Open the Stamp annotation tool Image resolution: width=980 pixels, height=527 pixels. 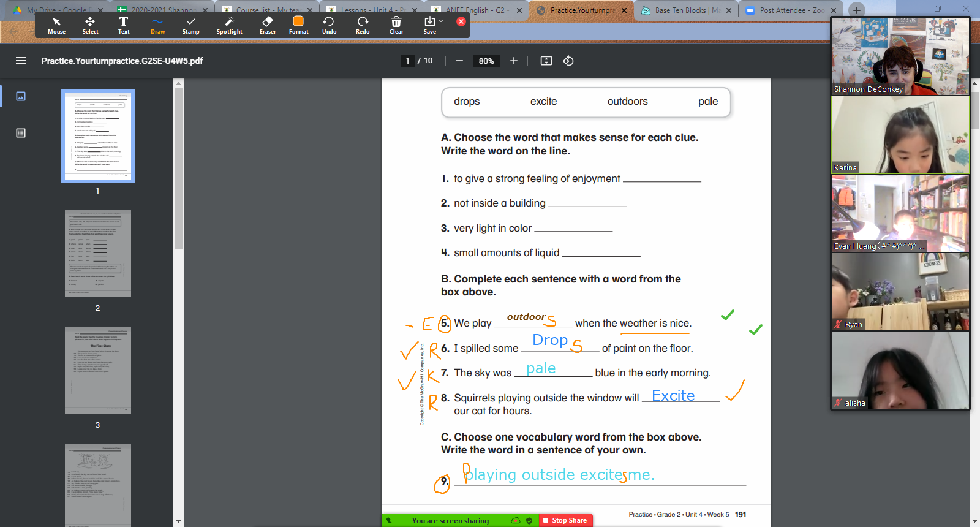pyautogui.click(x=190, y=26)
